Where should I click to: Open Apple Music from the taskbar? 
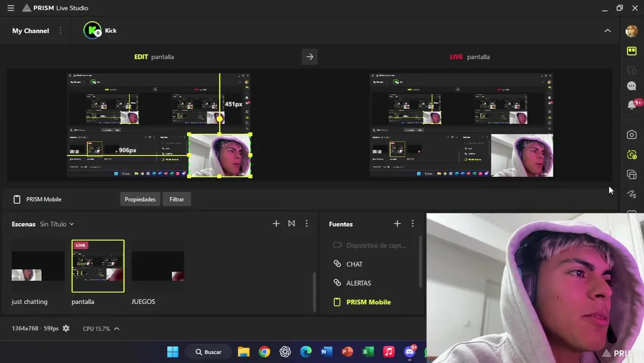coord(389,352)
